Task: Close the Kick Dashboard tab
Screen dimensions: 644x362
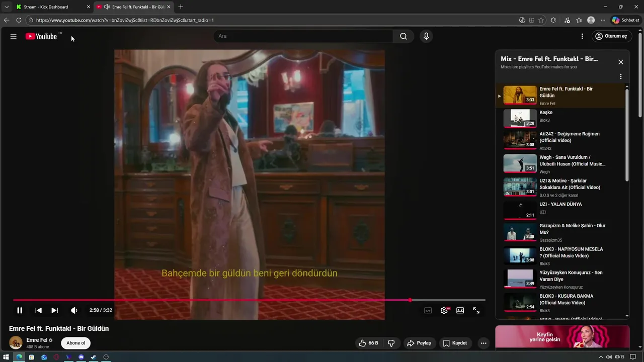Action: pos(89,7)
